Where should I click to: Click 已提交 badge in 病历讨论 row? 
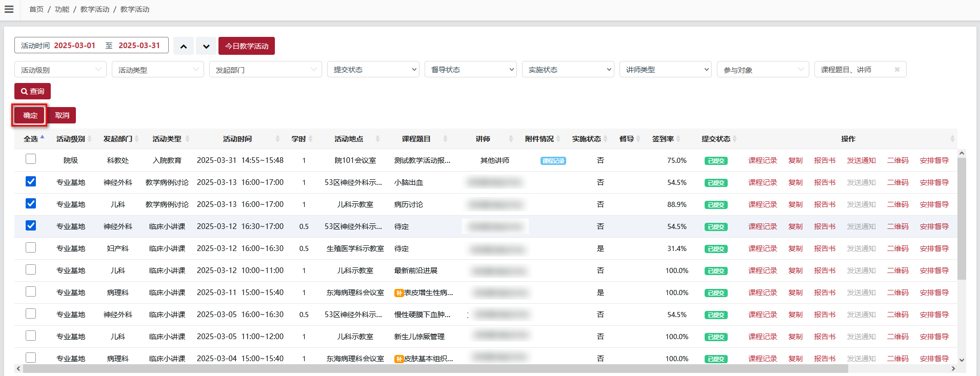tap(716, 205)
